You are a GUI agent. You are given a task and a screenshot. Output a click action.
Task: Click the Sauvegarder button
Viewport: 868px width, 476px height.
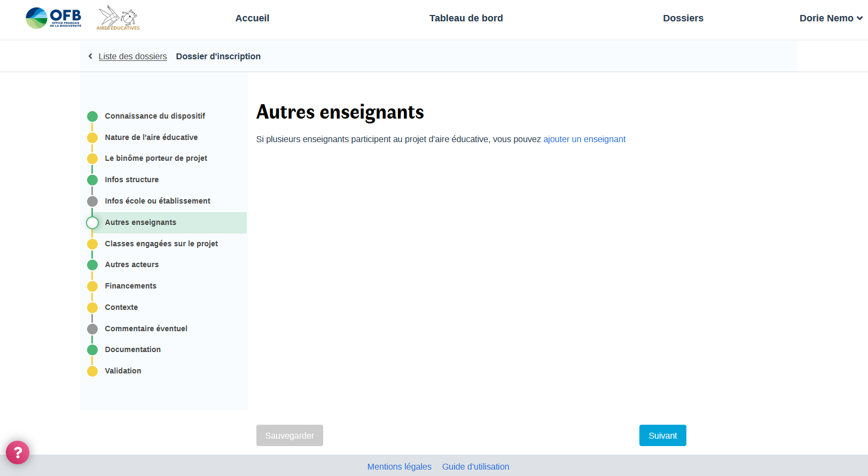[x=290, y=435]
